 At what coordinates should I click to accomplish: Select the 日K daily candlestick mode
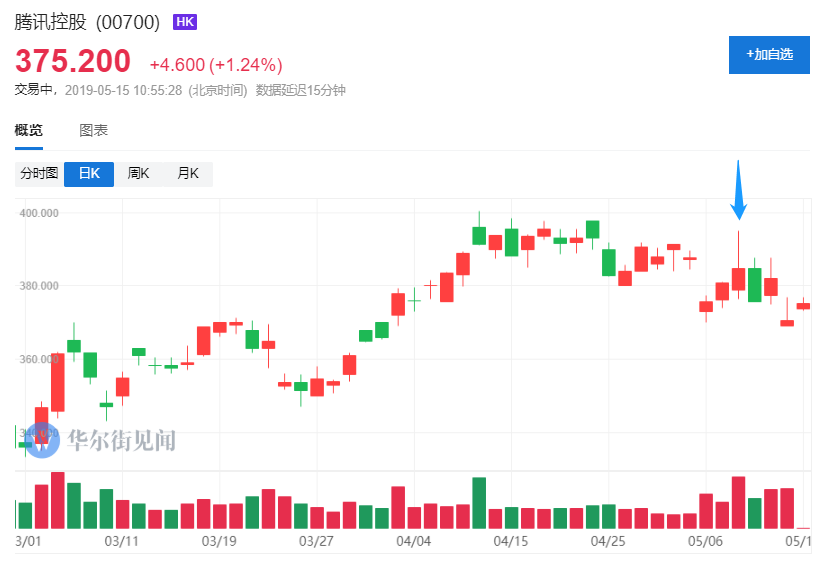point(89,174)
